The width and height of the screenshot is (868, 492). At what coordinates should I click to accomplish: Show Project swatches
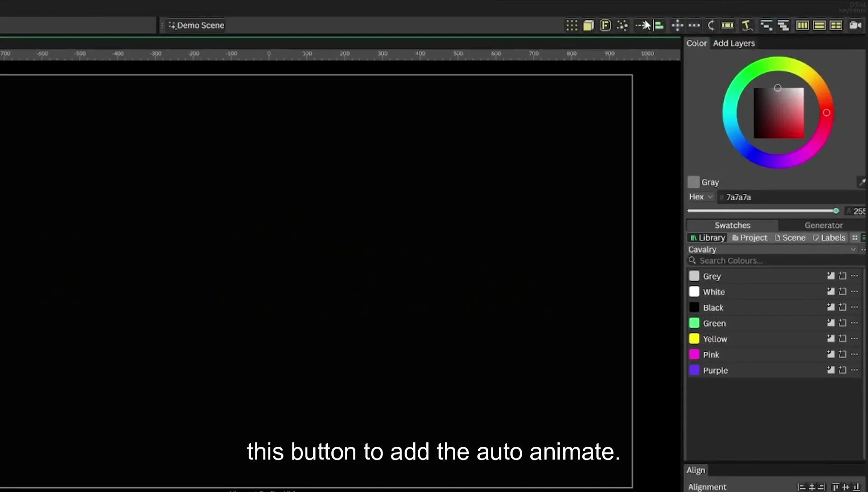click(750, 237)
